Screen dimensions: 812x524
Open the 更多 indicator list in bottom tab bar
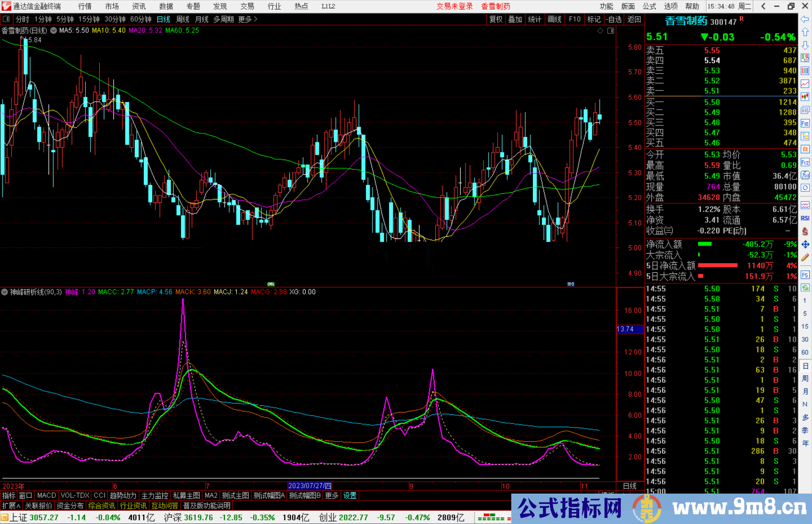[x=331, y=495]
